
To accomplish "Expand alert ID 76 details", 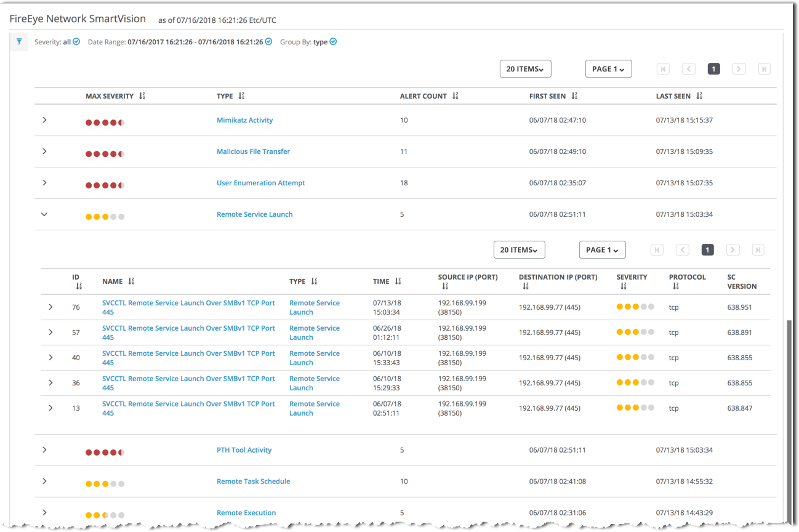I will (50, 307).
